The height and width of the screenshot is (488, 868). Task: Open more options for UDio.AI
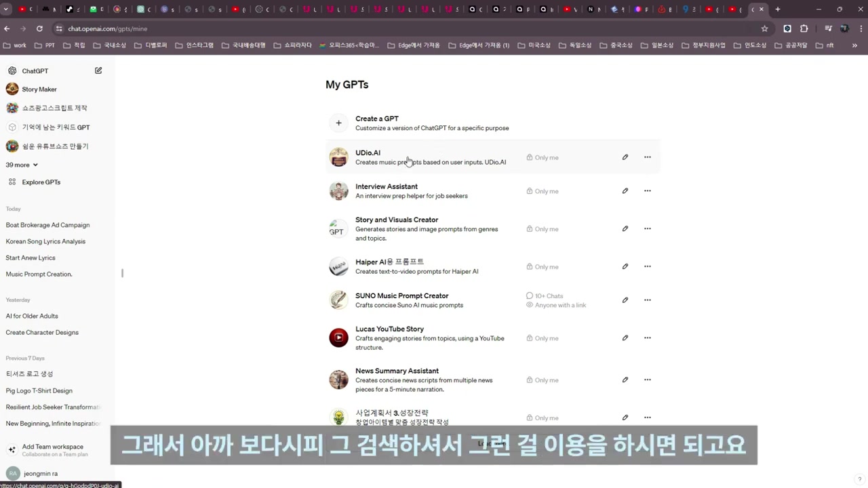(x=648, y=157)
